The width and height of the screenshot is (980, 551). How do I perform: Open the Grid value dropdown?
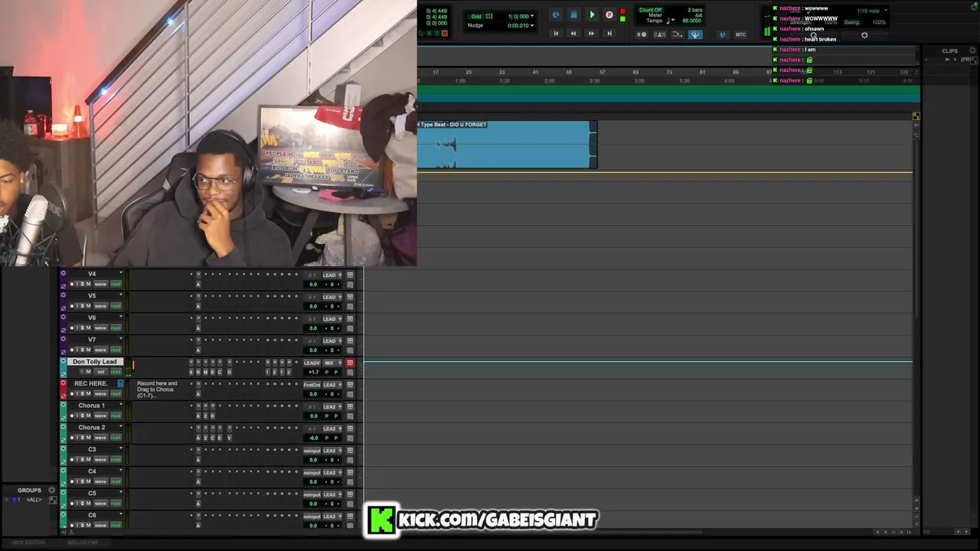[x=532, y=16]
